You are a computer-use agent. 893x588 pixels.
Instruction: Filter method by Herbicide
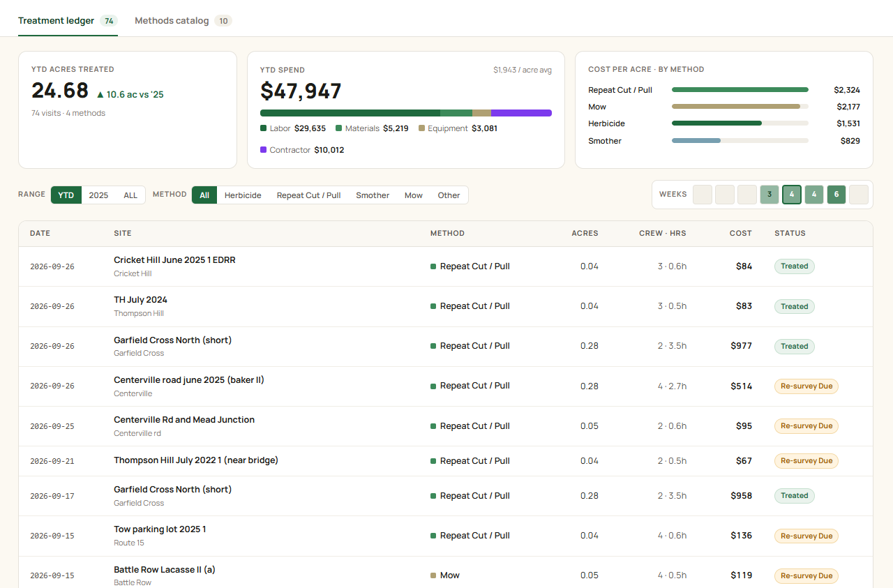point(243,195)
